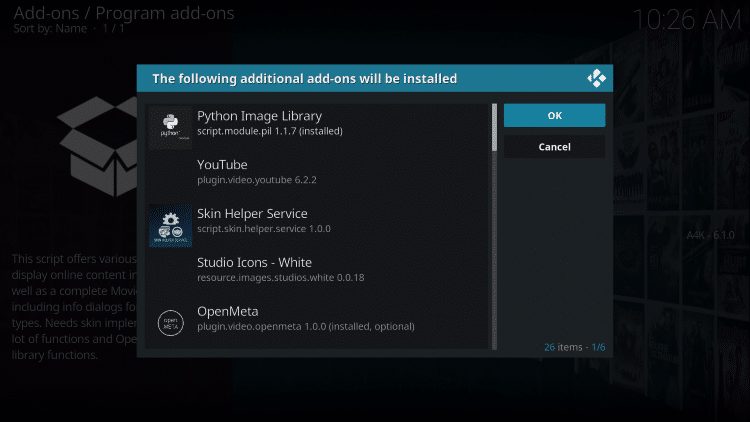The width and height of the screenshot is (750, 422).
Task: Click resource.images.studios.white 0.0.18 text
Action: (x=281, y=278)
